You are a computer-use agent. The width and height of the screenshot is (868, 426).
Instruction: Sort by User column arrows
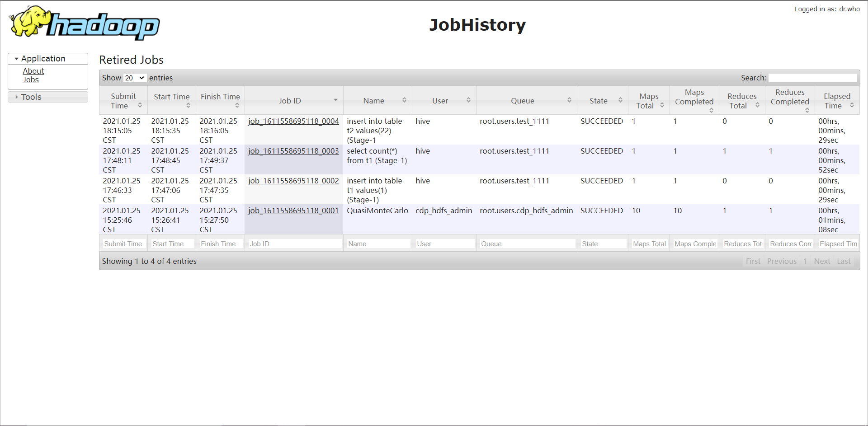pyautogui.click(x=468, y=100)
